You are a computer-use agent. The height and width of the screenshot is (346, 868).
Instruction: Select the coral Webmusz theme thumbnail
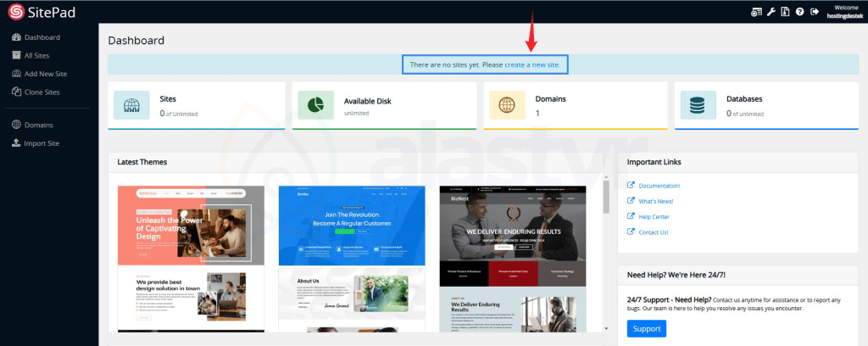[x=191, y=259]
